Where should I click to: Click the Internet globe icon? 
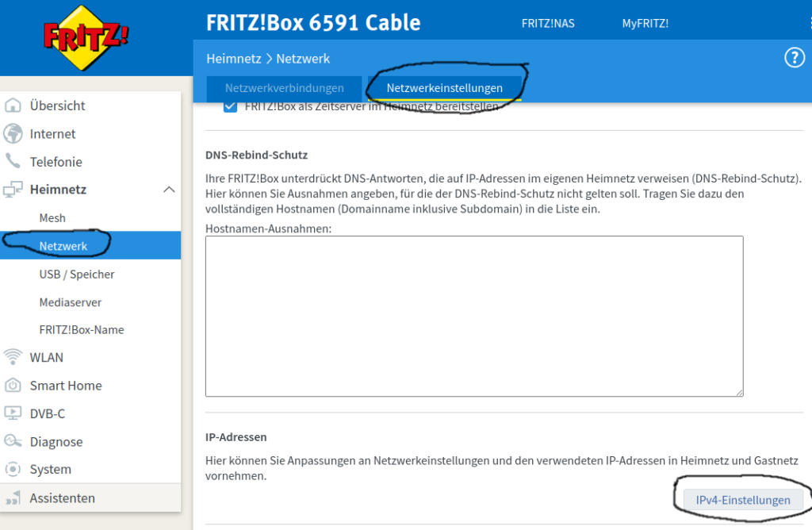click(13, 133)
